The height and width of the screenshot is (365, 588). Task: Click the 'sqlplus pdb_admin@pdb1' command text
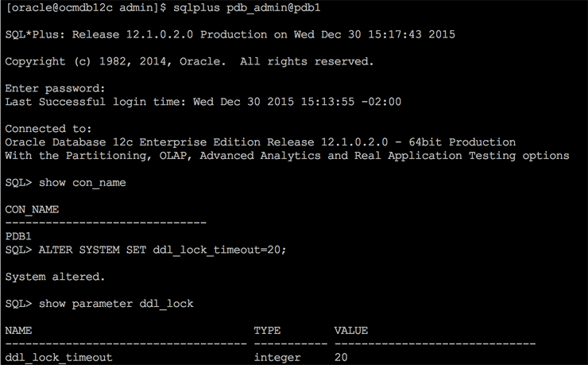247,8
